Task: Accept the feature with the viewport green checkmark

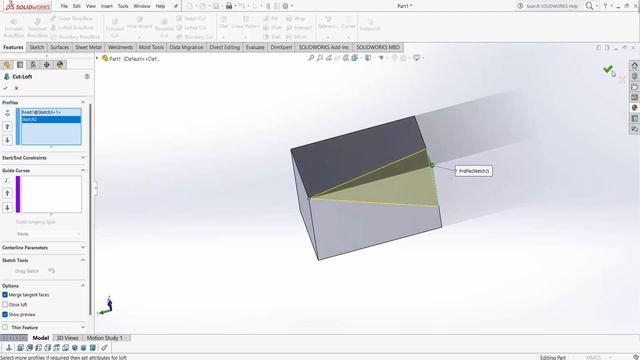Action: coord(608,69)
